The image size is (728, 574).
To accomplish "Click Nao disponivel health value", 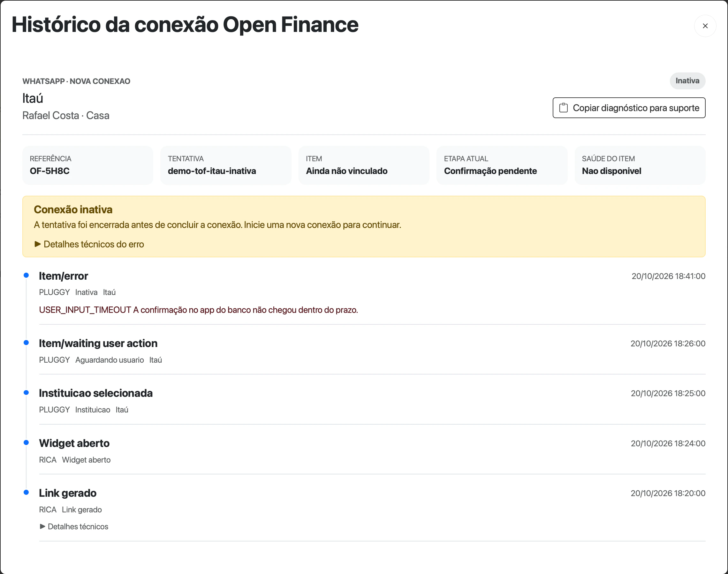I will pyautogui.click(x=611, y=171).
